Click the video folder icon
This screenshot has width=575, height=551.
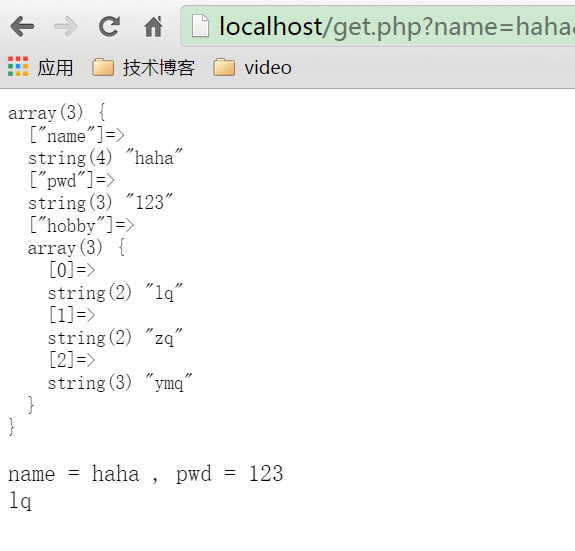[x=224, y=67]
